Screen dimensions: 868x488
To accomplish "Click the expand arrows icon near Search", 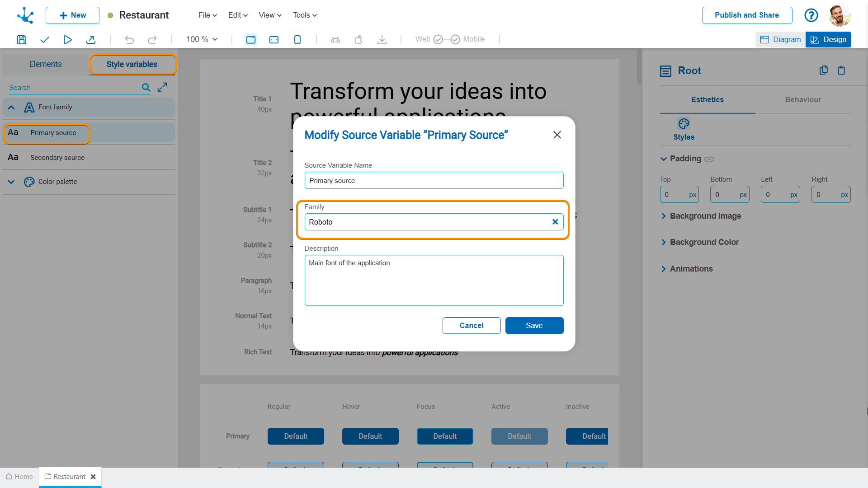I will tap(162, 87).
